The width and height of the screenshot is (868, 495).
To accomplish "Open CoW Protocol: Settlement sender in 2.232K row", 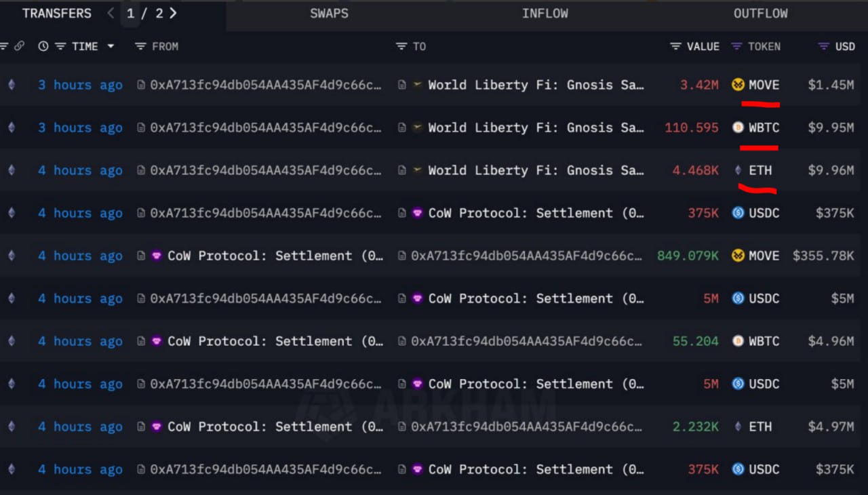I will click(275, 427).
